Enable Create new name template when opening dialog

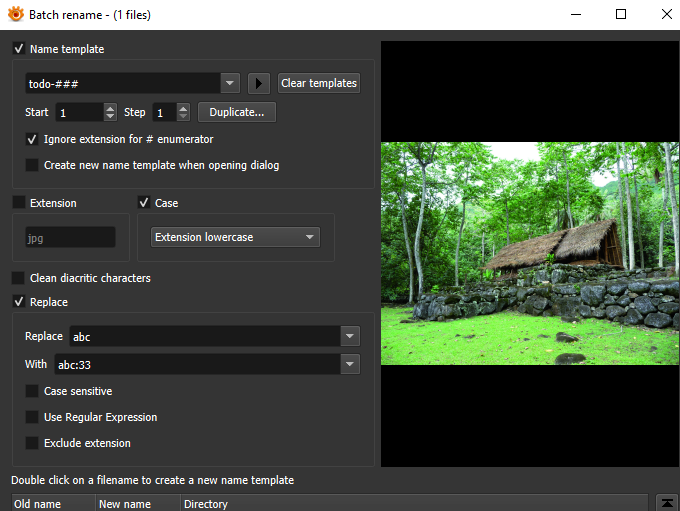pos(32,165)
